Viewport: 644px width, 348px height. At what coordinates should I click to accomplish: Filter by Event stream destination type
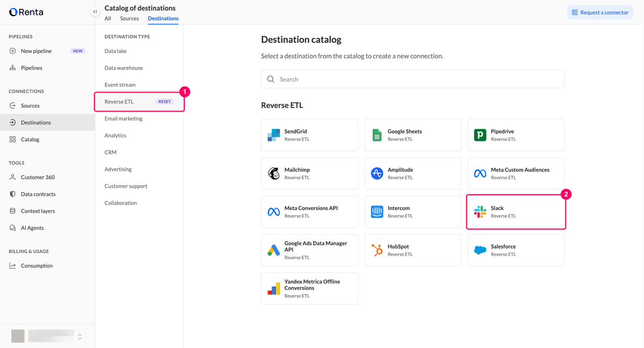[120, 85]
